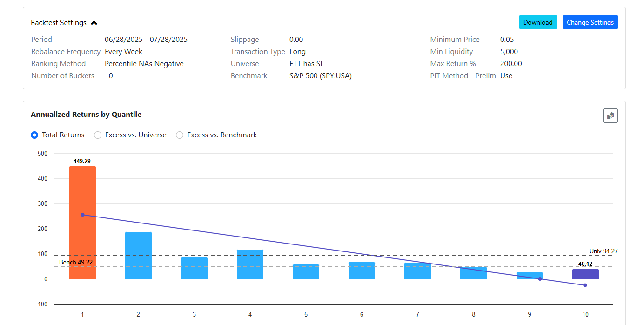The width and height of the screenshot is (644, 325).
Task: Click the Univ 94.27 reference line label
Action: click(x=603, y=251)
